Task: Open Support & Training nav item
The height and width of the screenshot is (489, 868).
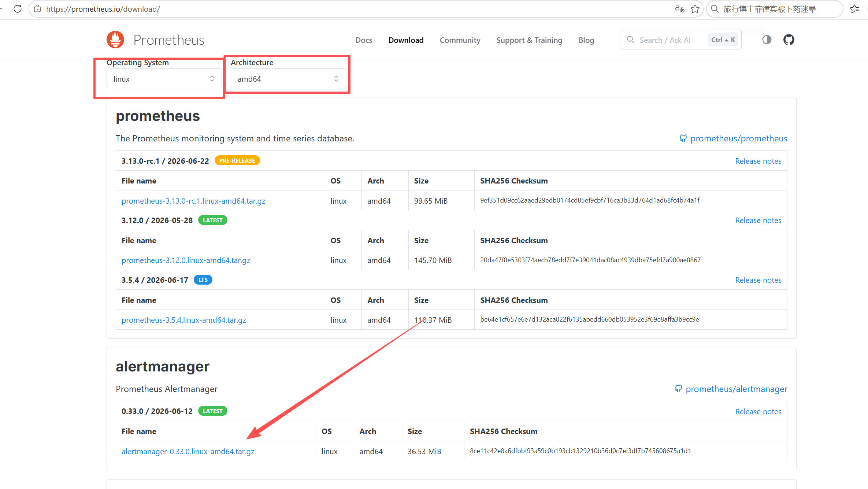Action: click(529, 40)
